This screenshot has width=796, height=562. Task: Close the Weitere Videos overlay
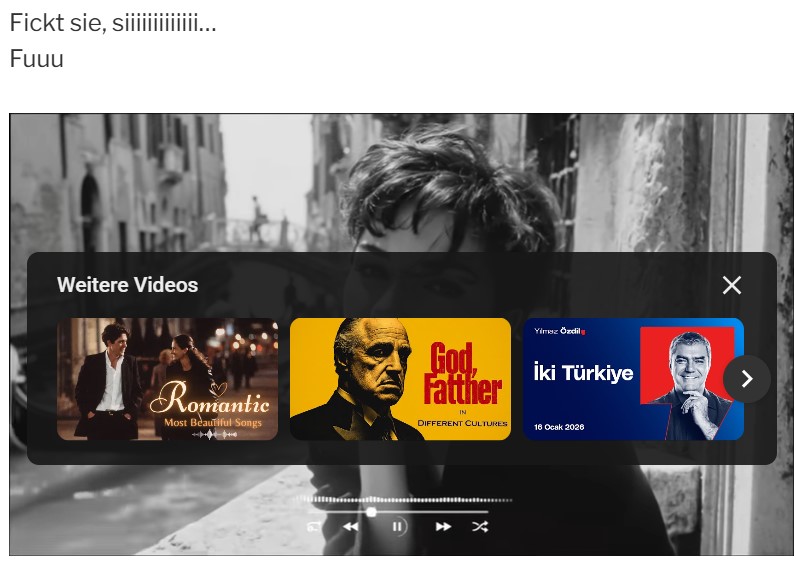(732, 285)
